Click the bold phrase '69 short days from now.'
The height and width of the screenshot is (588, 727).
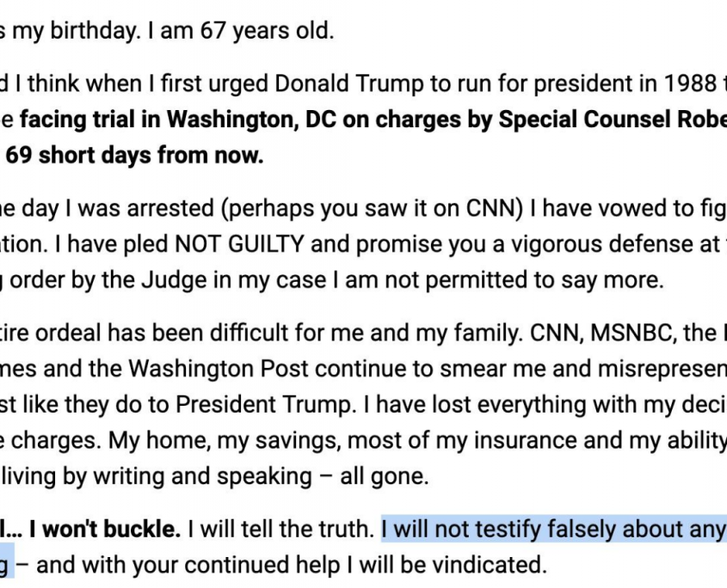(134, 155)
